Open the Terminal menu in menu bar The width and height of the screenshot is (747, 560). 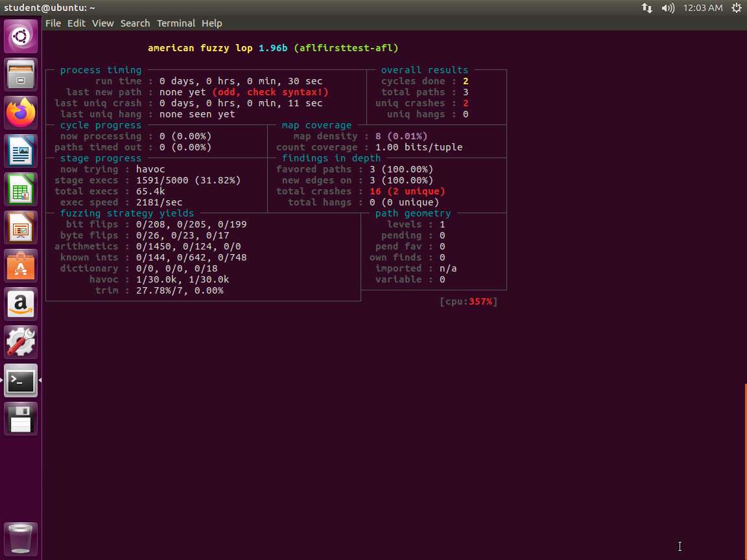point(176,23)
